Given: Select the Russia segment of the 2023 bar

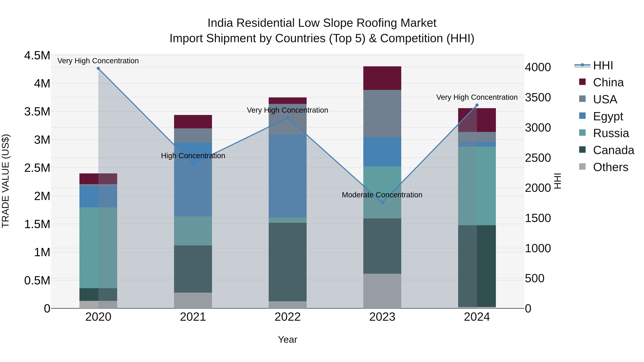Looking at the screenshot, I should 382,192.
